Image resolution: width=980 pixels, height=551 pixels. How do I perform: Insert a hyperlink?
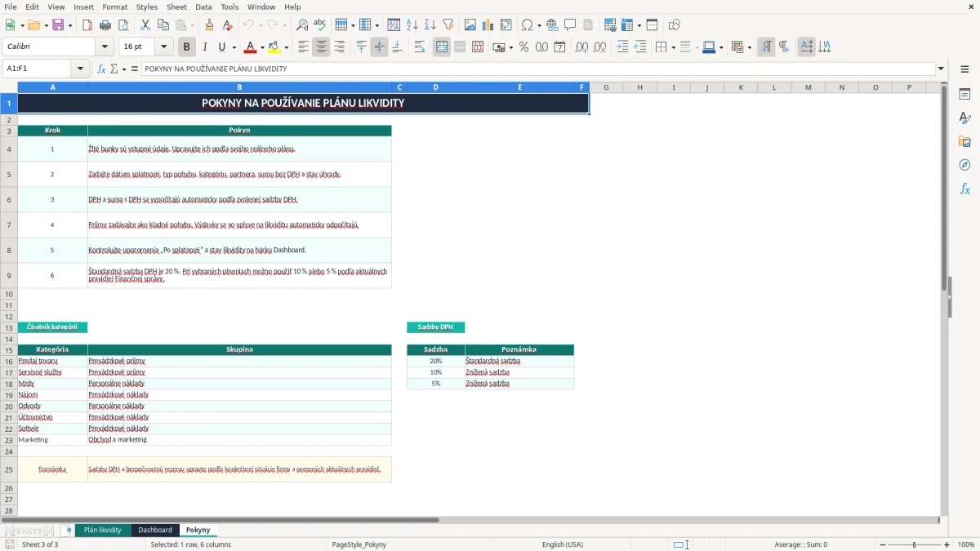[553, 25]
